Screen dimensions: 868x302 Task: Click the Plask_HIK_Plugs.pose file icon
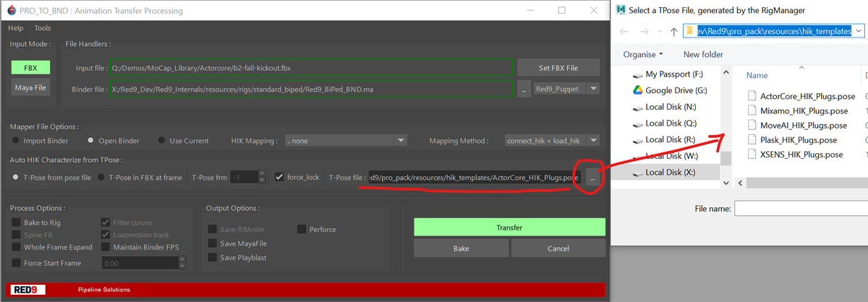click(752, 139)
